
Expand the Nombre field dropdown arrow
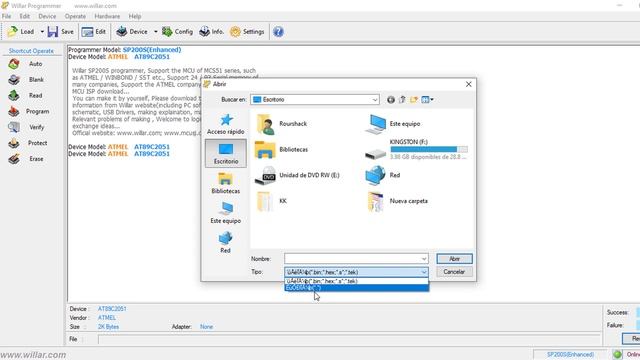(424, 259)
